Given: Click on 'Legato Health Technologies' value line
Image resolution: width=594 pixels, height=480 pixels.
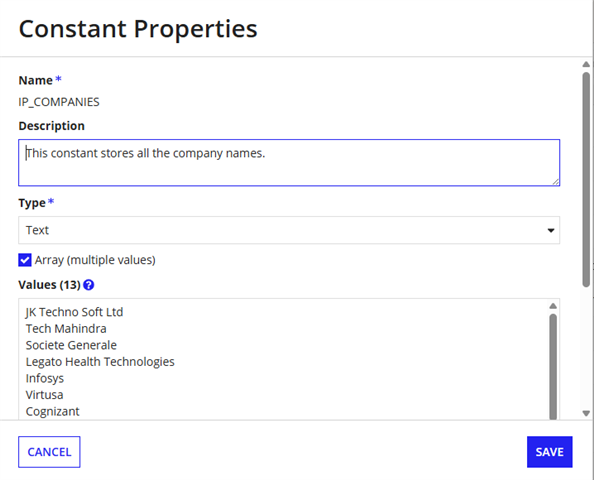Looking at the screenshot, I should 100,361.
